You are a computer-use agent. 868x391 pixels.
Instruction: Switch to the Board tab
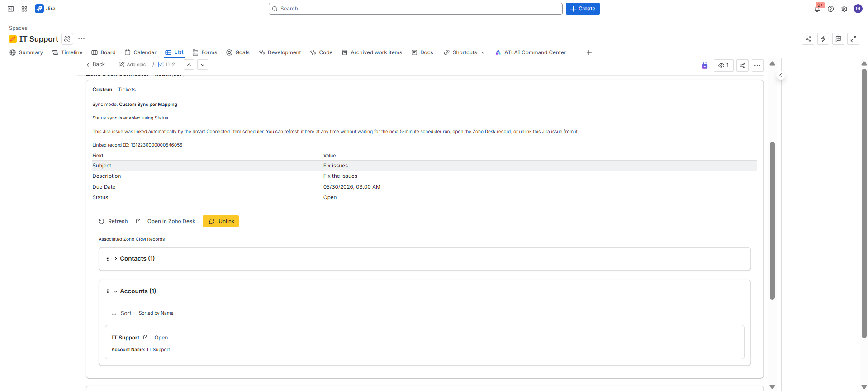tap(104, 52)
